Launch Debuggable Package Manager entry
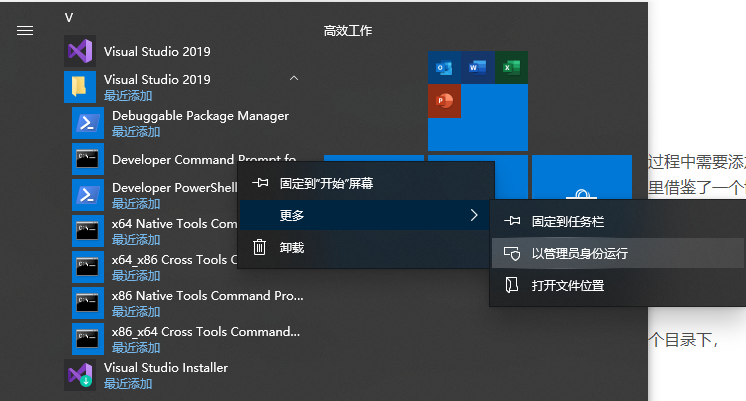The width and height of the screenshot is (746, 401). (x=200, y=116)
